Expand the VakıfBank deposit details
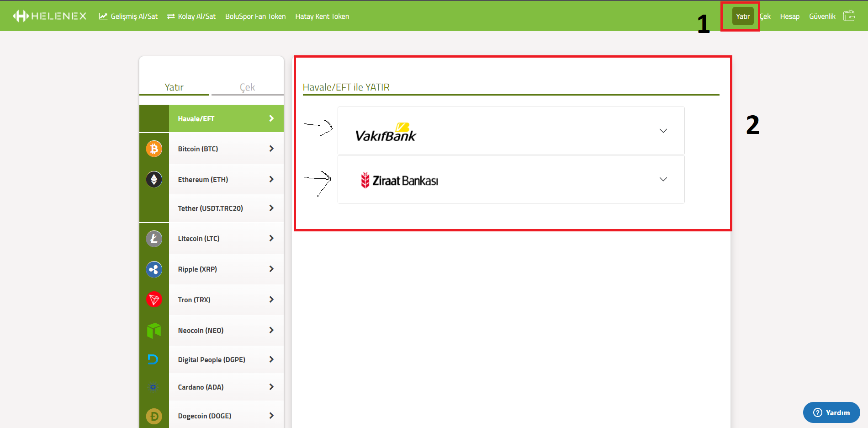 coord(663,131)
